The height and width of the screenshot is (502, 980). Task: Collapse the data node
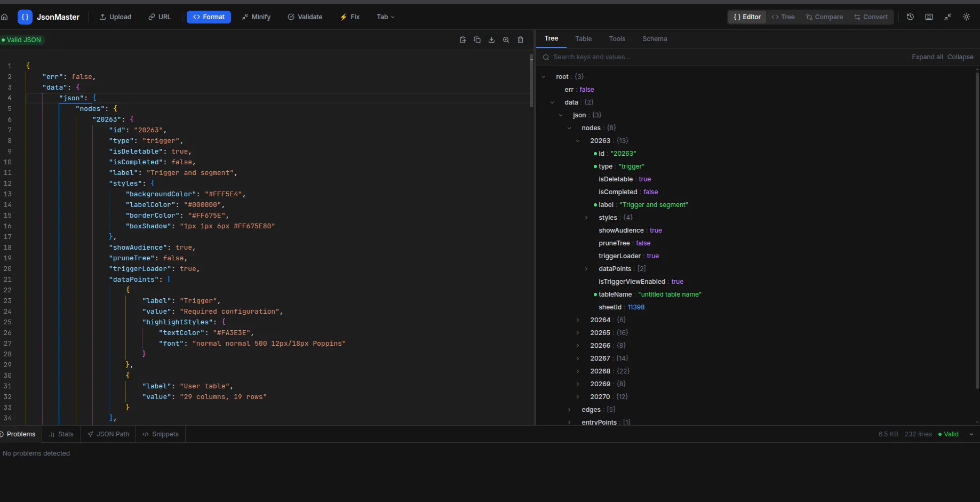[552, 102]
